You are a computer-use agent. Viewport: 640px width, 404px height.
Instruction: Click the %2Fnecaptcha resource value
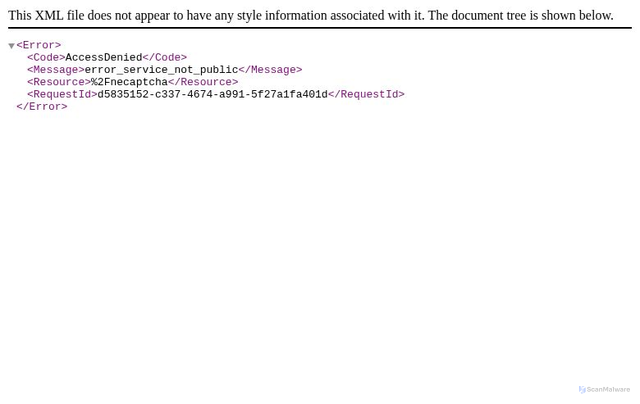pos(129,82)
